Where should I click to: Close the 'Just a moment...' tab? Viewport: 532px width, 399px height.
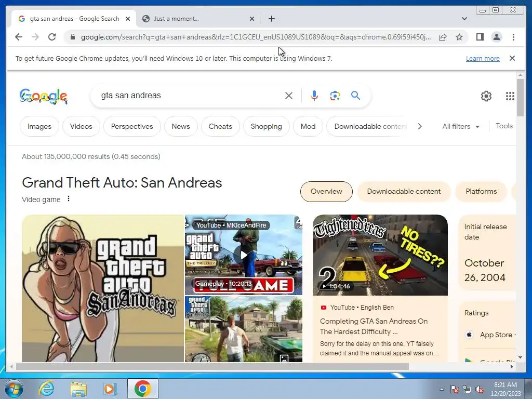pos(252,19)
